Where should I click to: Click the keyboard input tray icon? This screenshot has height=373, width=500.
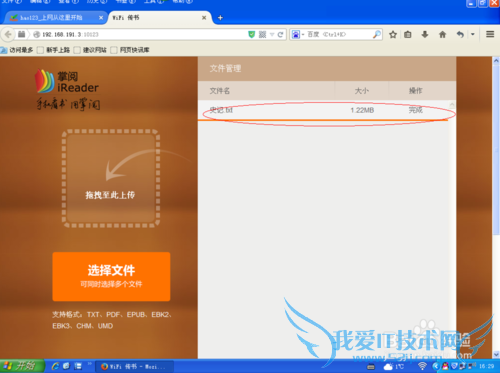[x=371, y=367]
